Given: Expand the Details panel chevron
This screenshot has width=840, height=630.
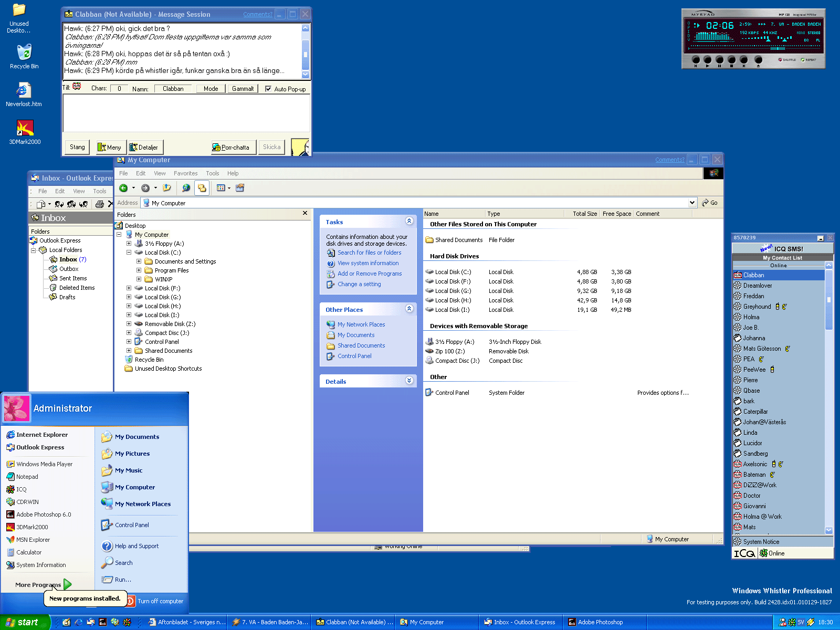Looking at the screenshot, I should 409,381.
